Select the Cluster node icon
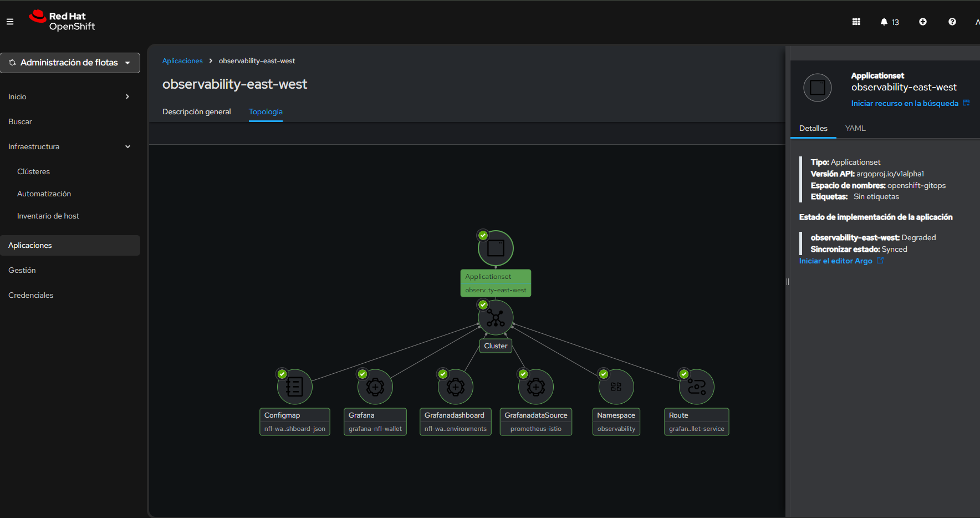Screen dimensions: 980x518 click(x=496, y=318)
